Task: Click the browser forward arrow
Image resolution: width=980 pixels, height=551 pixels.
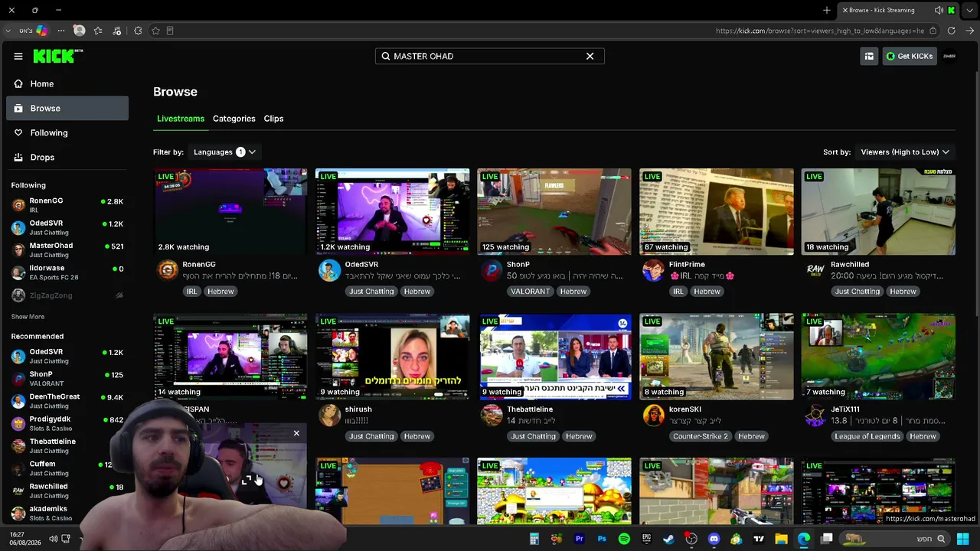Action: click(x=970, y=31)
